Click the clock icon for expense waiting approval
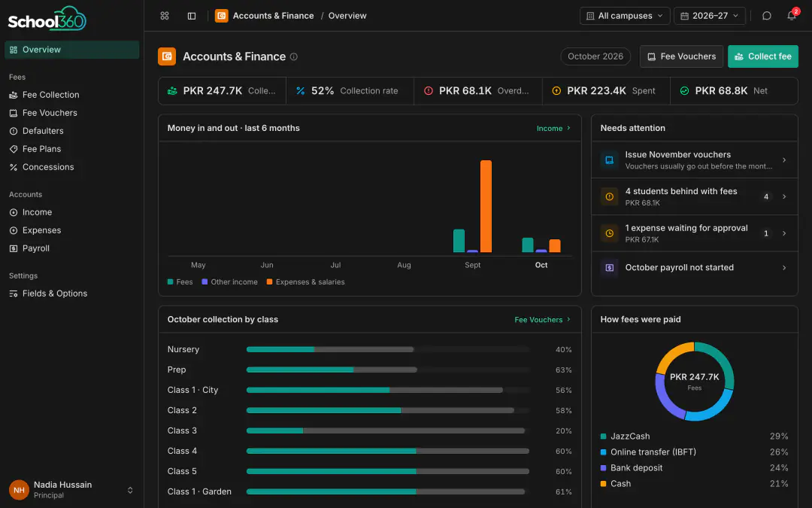812x508 pixels. [610, 233]
